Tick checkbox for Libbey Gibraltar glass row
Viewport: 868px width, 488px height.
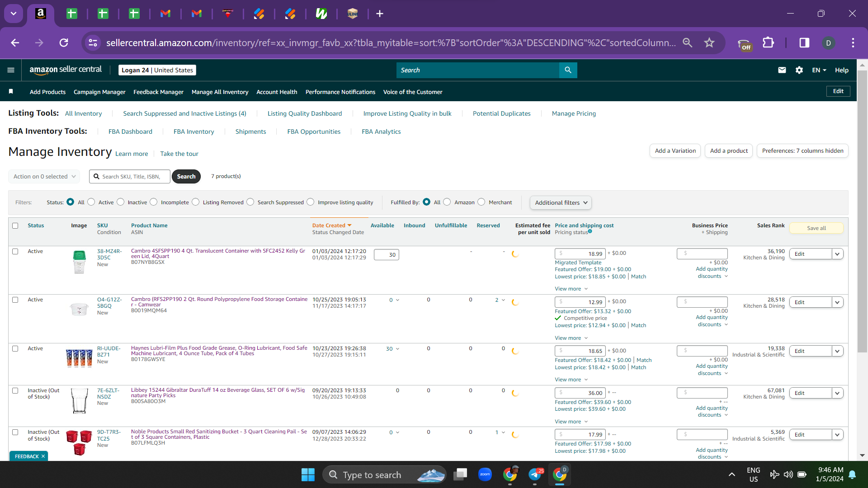[x=15, y=390]
